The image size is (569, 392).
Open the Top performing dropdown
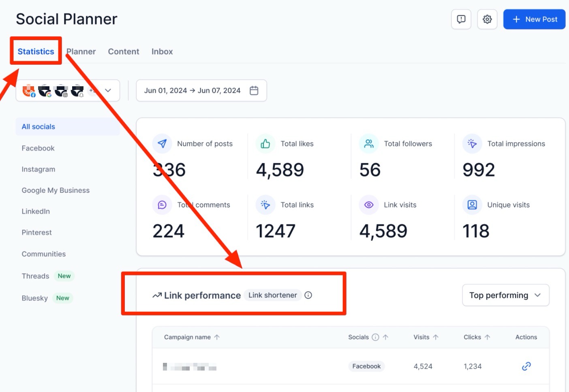tap(506, 295)
